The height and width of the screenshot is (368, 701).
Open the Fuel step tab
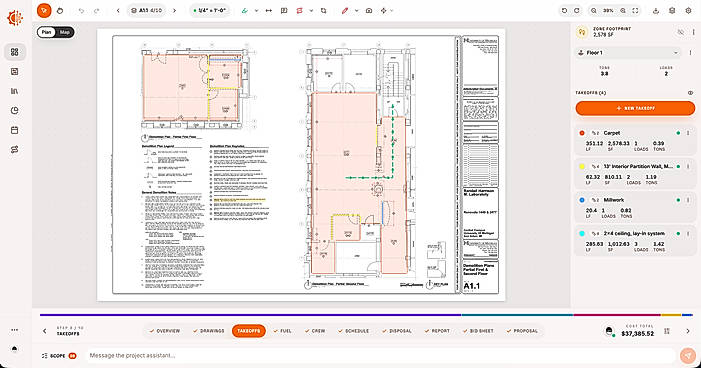[282, 331]
